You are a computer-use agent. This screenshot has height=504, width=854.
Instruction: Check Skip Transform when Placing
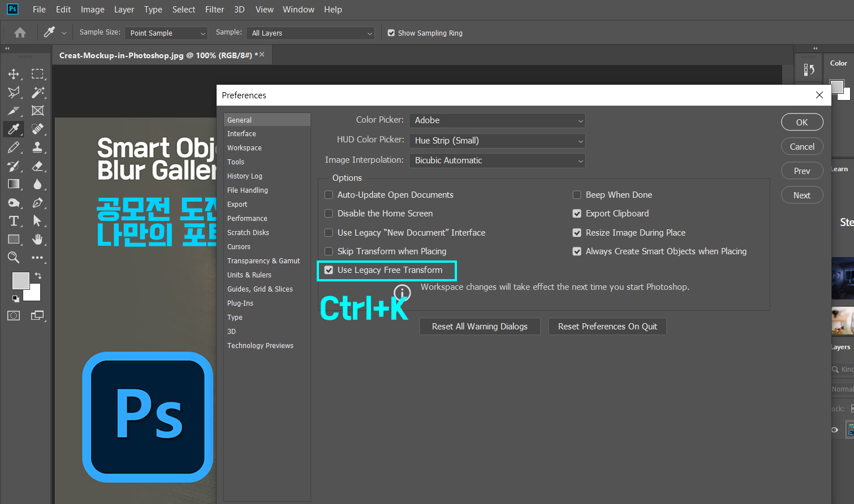click(x=329, y=251)
